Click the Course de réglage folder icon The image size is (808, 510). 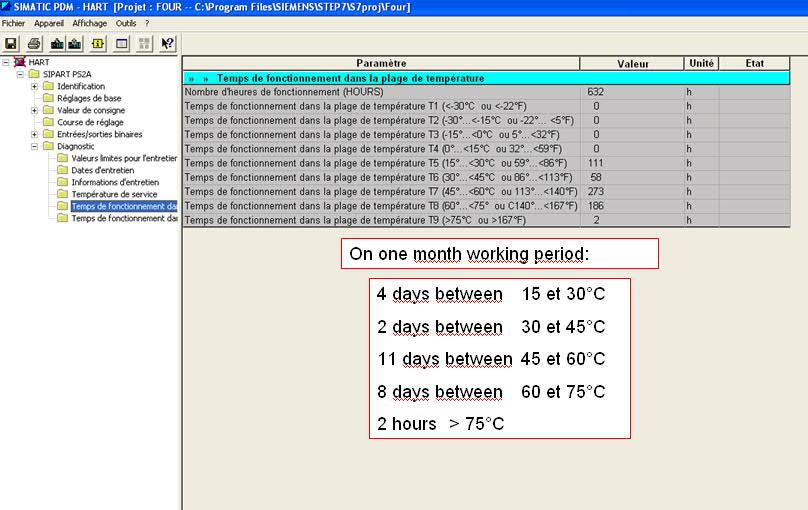click(48, 122)
